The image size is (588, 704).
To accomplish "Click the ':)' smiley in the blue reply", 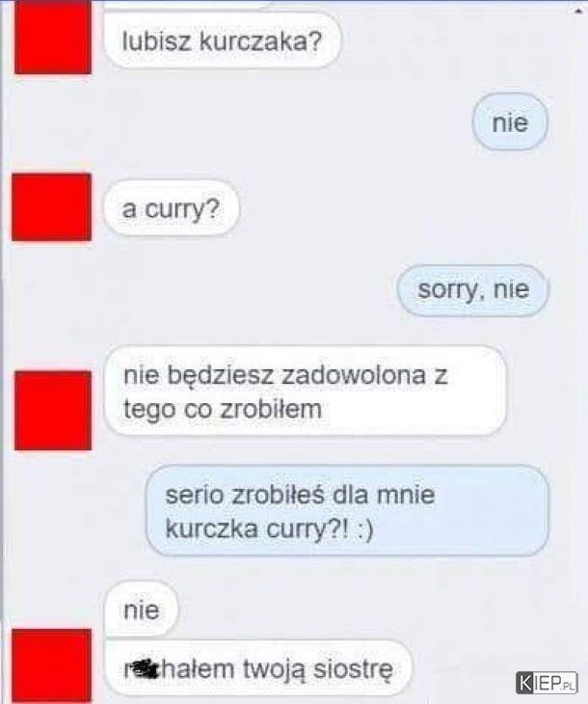I will click(363, 529).
